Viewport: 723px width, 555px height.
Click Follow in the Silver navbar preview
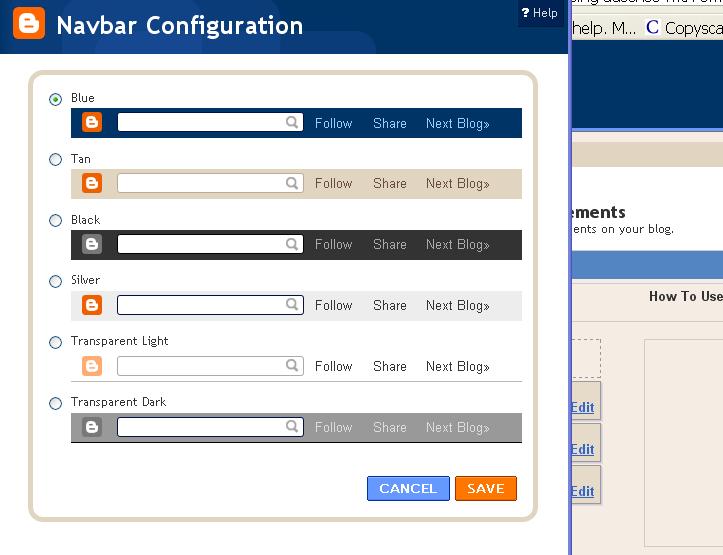click(333, 305)
